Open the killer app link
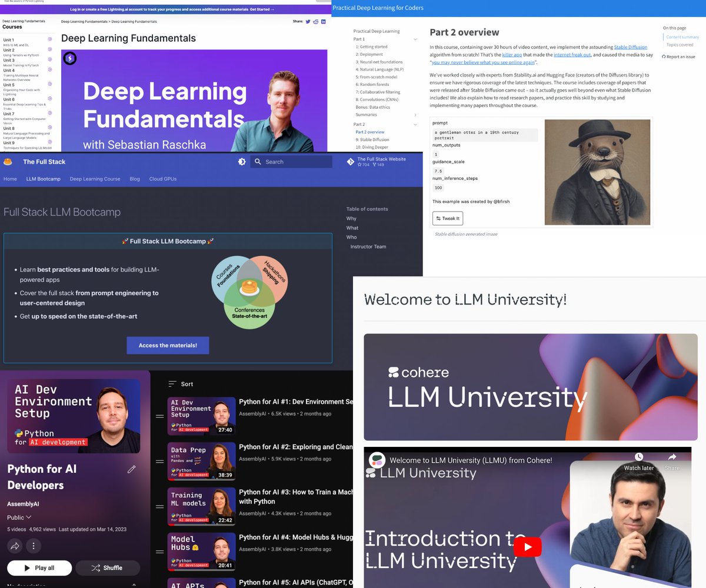The image size is (706, 588). pyautogui.click(x=512, y=55)
